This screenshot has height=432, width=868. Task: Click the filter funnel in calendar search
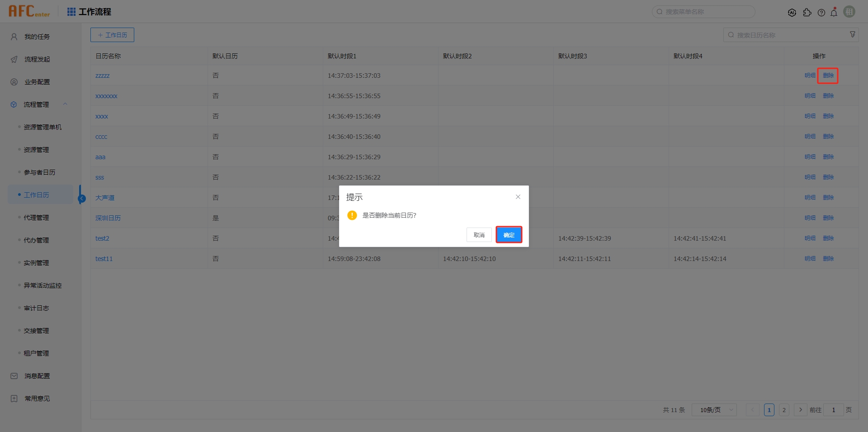tap(853, 35)
